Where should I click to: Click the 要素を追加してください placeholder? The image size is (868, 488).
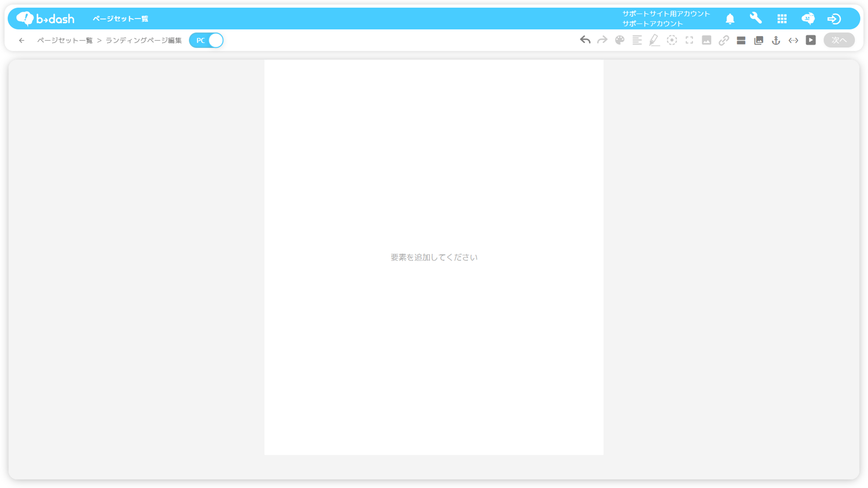tap(434, 257)
